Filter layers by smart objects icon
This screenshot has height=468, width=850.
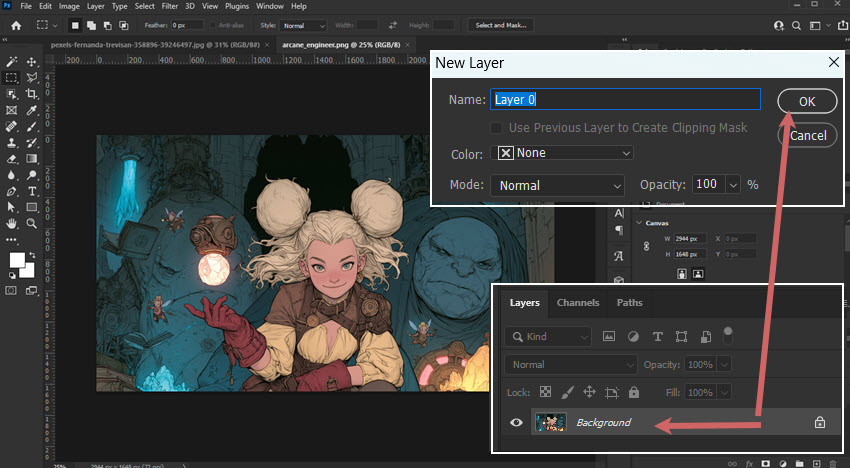tap(706, 337)
